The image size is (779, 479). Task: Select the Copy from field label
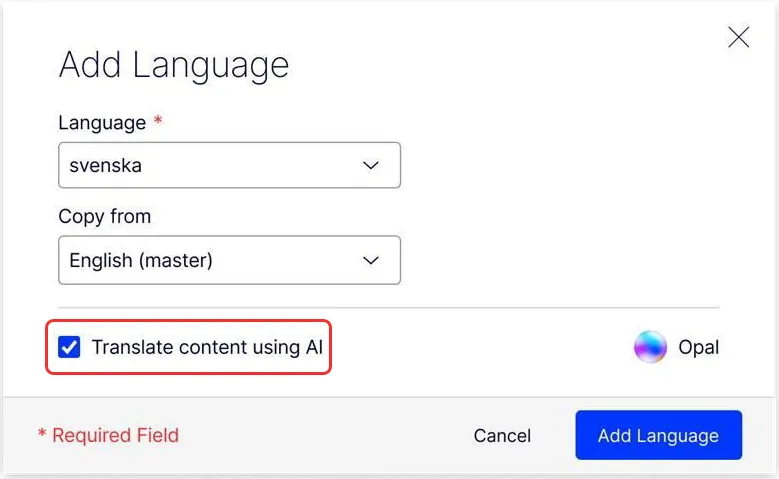point(104,217)
